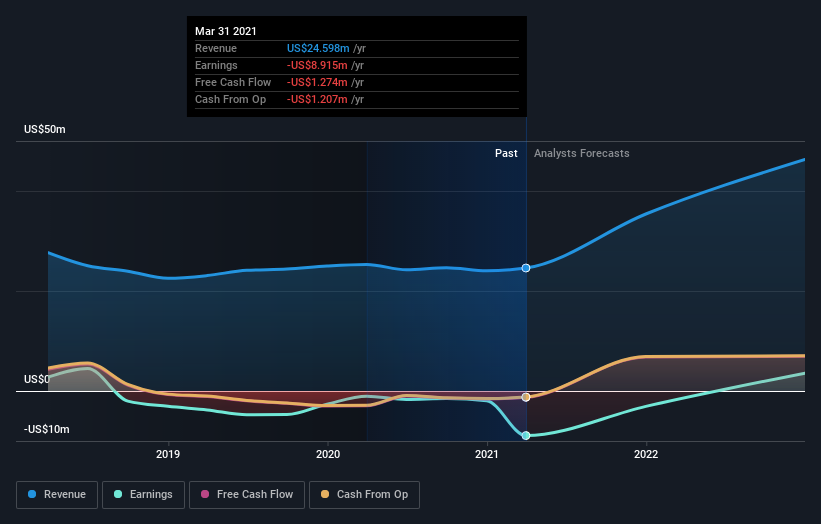The image size is (821, 524).
Task: Click the -US$1.207m cash from op value
Action: [x=317, y=99]
